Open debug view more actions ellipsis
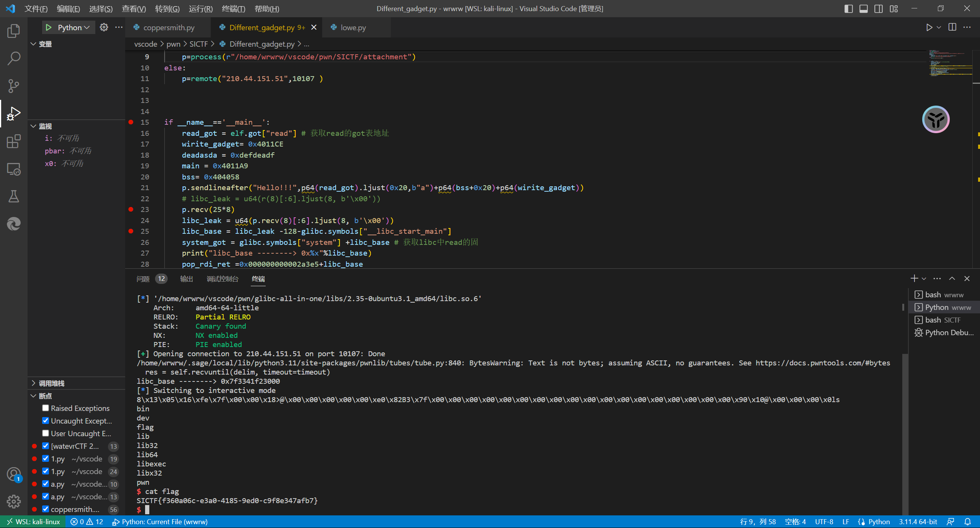 (x=119, y=28)
